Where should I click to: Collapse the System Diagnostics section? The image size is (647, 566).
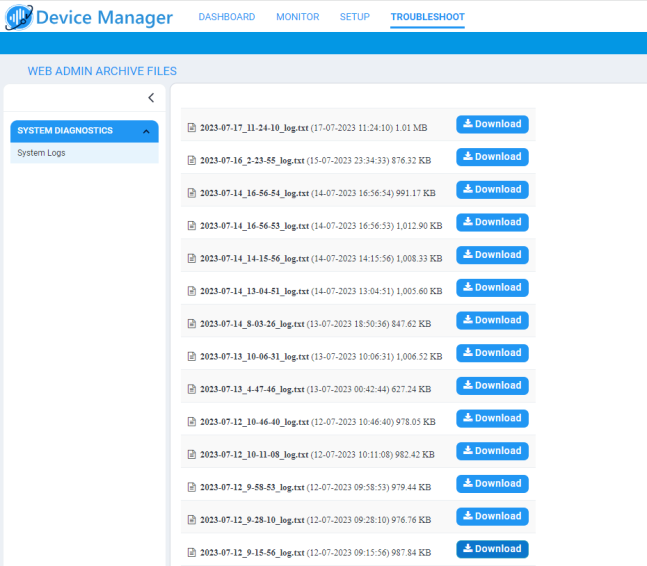tap(147, 131)
